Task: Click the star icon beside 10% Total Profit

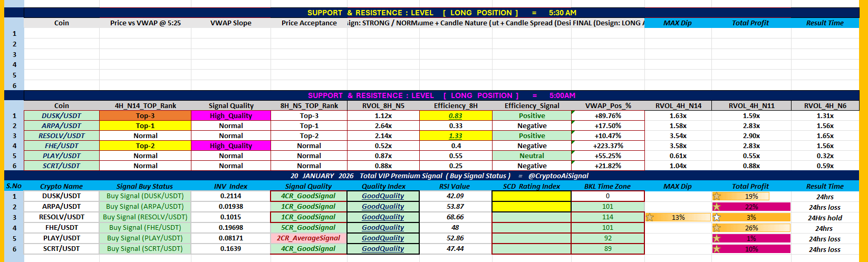Action: 717,249
